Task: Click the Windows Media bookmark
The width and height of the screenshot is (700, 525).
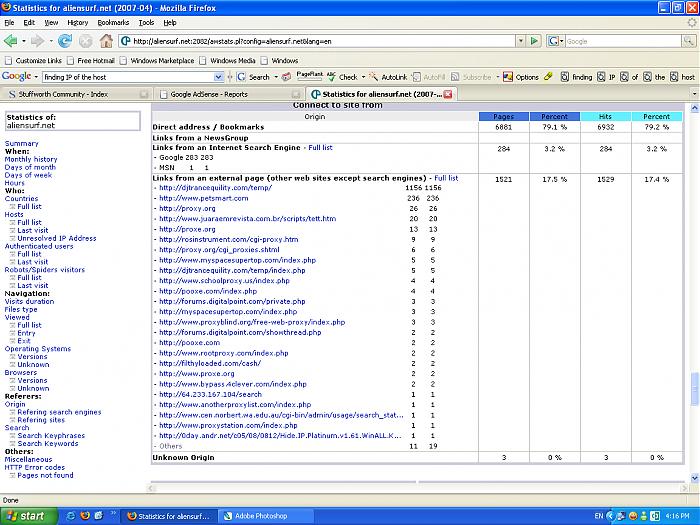Action: (x=228, y=60)
